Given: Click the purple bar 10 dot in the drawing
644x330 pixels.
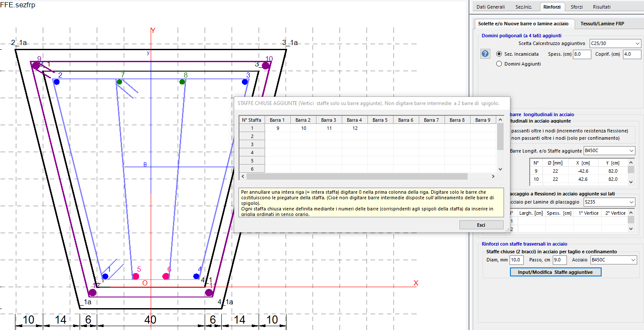Looking at the screenshot, I should [266, 66].
